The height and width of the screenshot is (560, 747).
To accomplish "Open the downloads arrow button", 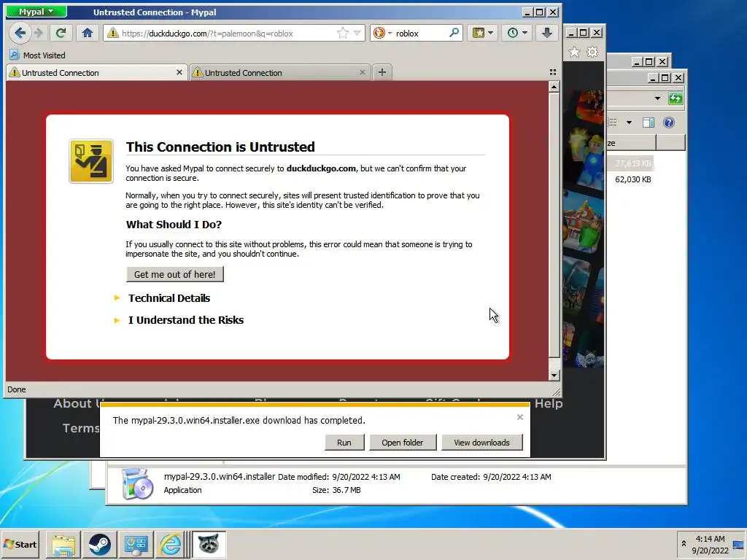I will point(547,33).
